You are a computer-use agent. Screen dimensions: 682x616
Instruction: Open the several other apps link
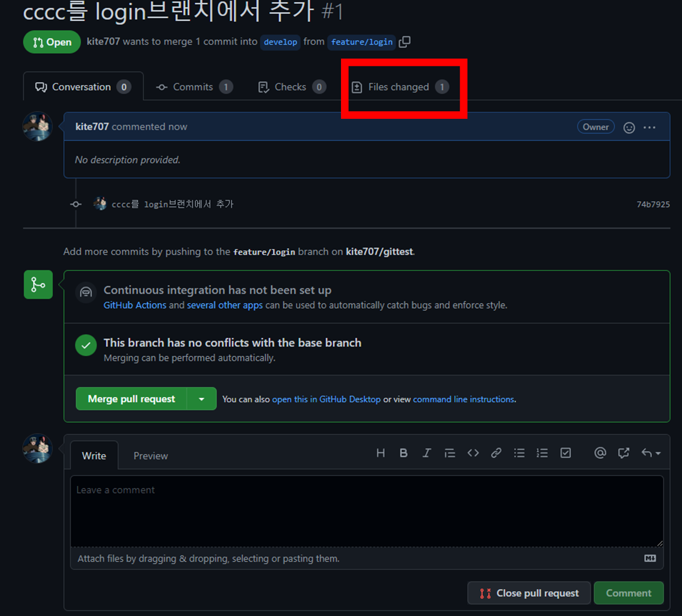click(x=225, y=305)
